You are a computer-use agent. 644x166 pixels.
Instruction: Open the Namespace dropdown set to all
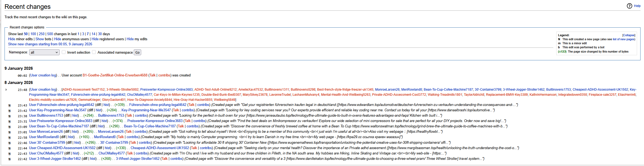point(44,52)
